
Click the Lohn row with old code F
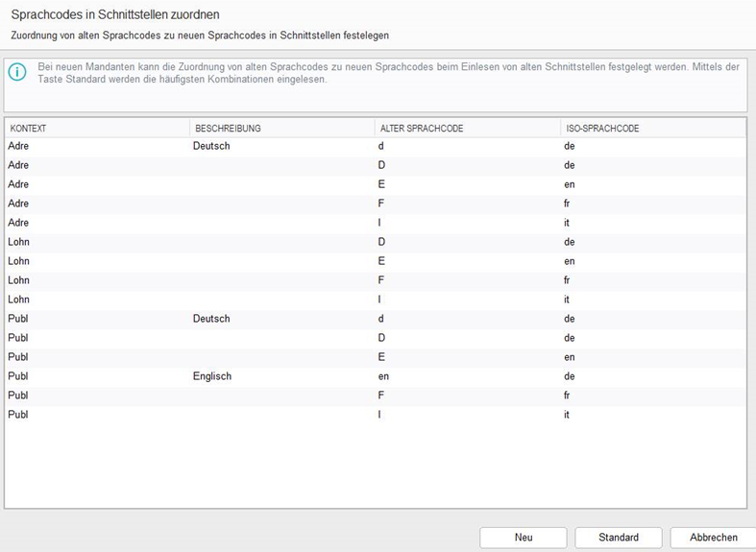pyautogui.click(x=382, y=280)
